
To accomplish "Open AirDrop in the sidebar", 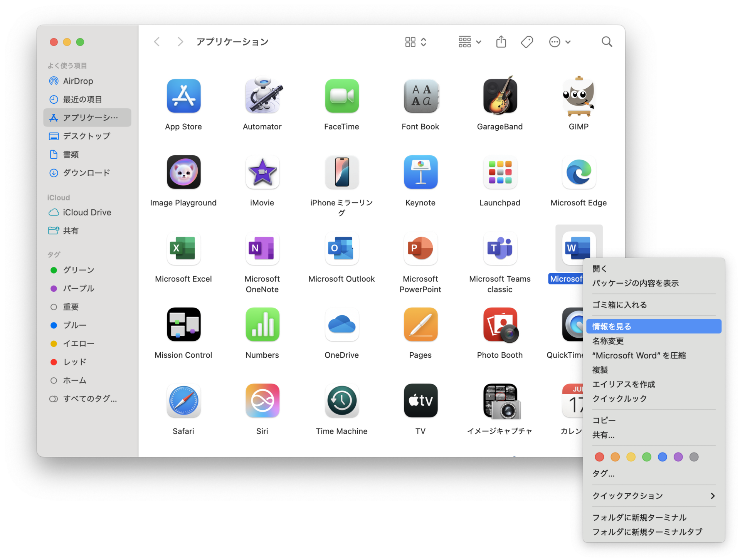I will (87, 81).
